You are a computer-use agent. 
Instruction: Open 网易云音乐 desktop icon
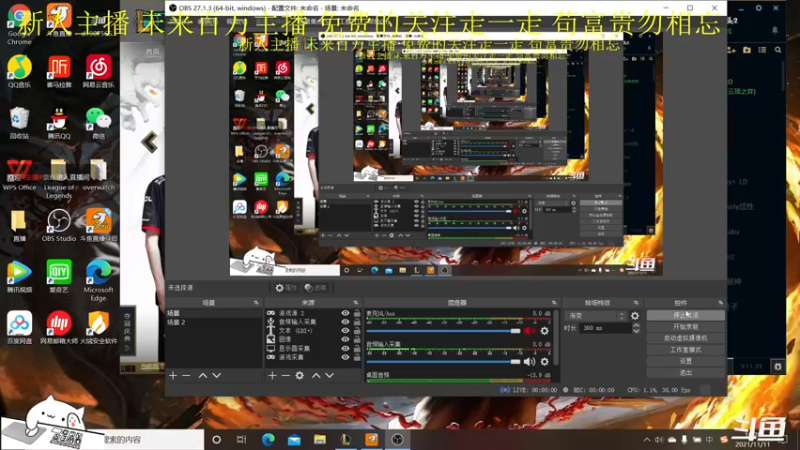98,72
